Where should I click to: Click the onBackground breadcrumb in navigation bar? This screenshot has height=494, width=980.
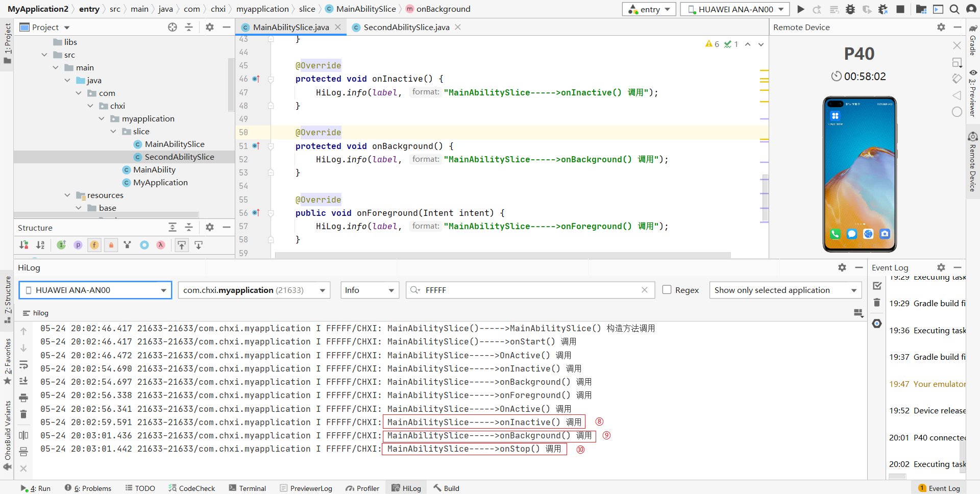443,9
